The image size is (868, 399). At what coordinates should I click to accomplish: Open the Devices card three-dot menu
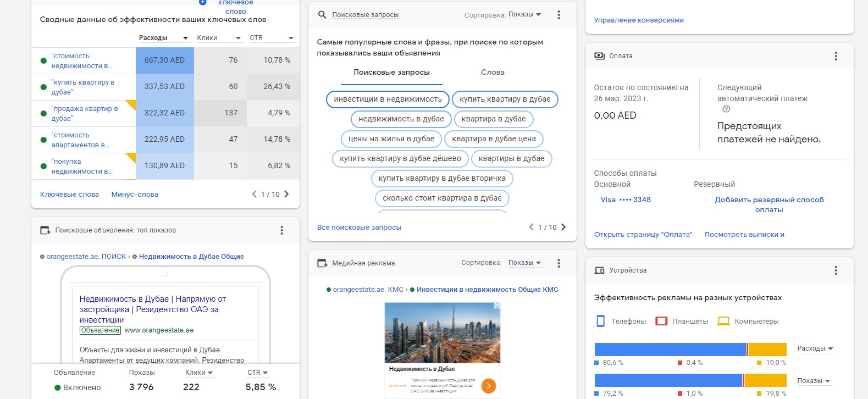(836, 270)
